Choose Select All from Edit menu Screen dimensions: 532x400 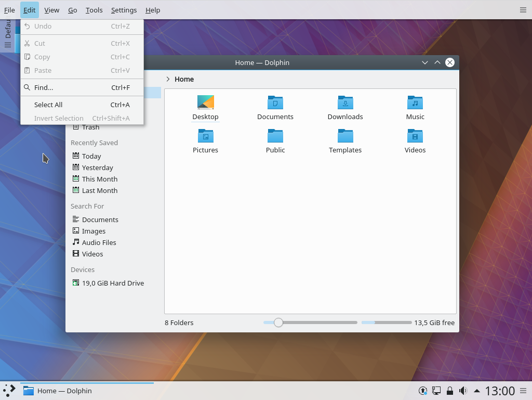pyautogui.click(x=82, y=105)
